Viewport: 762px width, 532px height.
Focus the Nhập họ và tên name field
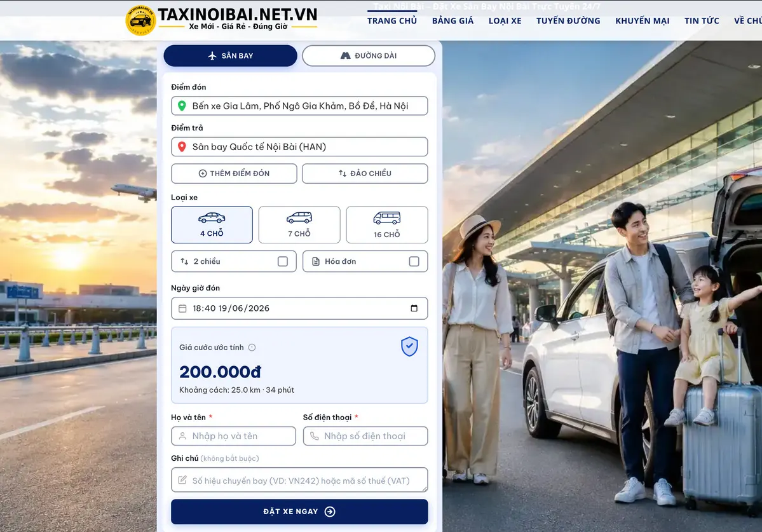tap(234, 436)
